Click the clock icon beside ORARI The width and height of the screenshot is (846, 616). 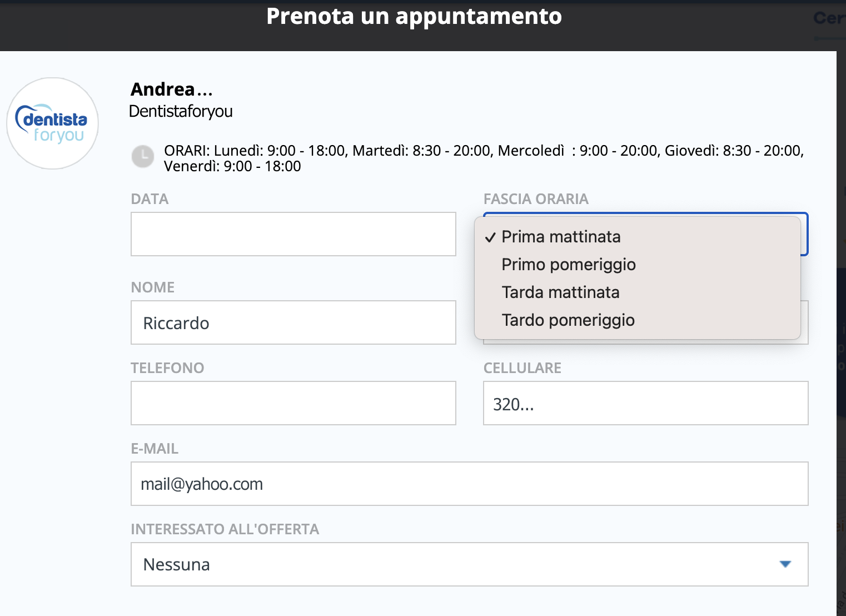tap(143, 156)
